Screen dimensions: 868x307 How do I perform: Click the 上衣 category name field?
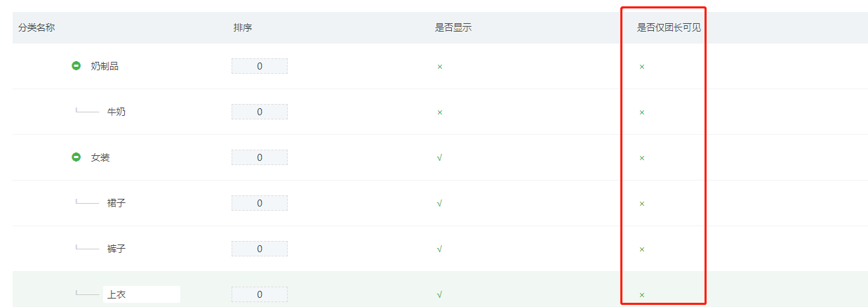click(x=142, y=294)
